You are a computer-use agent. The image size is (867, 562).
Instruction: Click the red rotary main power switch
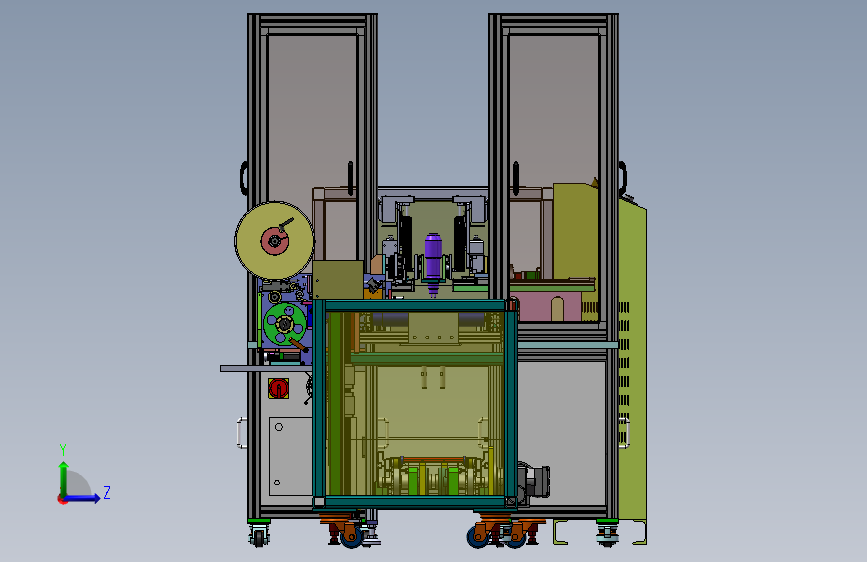pos(278,388)
